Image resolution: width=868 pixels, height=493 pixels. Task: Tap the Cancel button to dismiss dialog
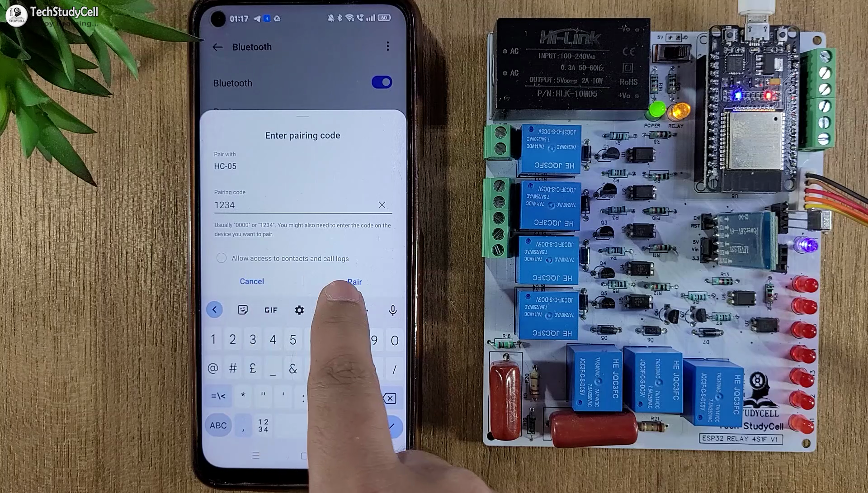tap(251, 281)
